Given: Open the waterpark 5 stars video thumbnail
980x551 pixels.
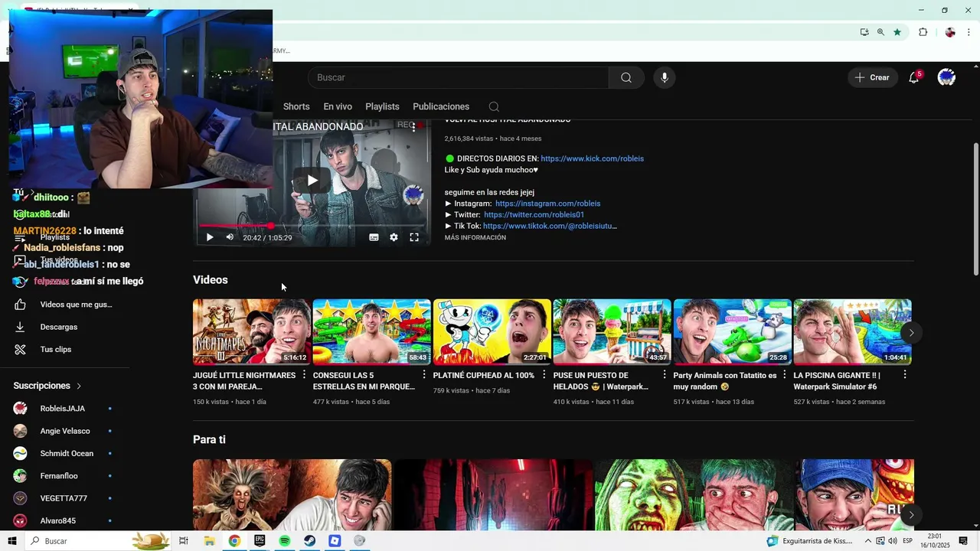Looking at the screenshot, I should point(372,331).
